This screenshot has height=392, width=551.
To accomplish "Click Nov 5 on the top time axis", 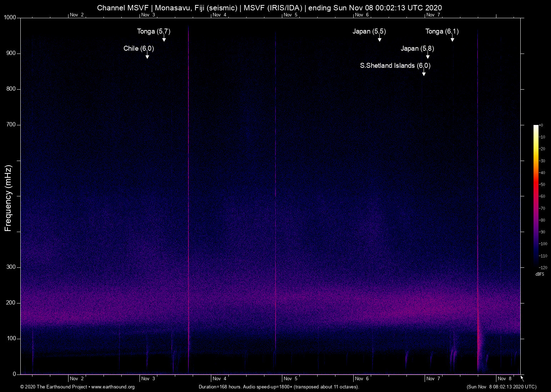I will click(x=290, y=15).
